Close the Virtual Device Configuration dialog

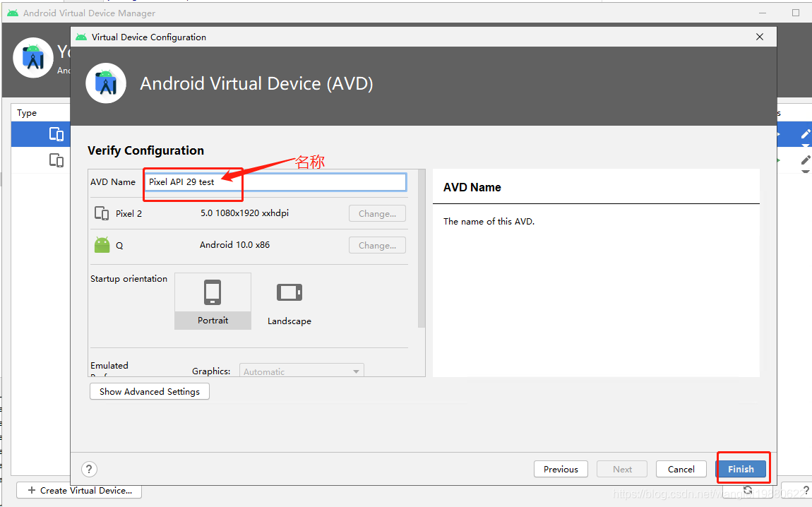click(760, 37)
